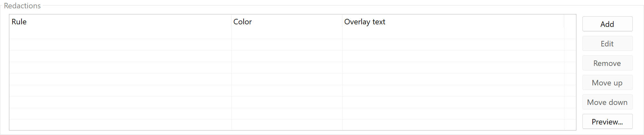Click divider between Color and Overlay text headers

[x=342, y=22]
